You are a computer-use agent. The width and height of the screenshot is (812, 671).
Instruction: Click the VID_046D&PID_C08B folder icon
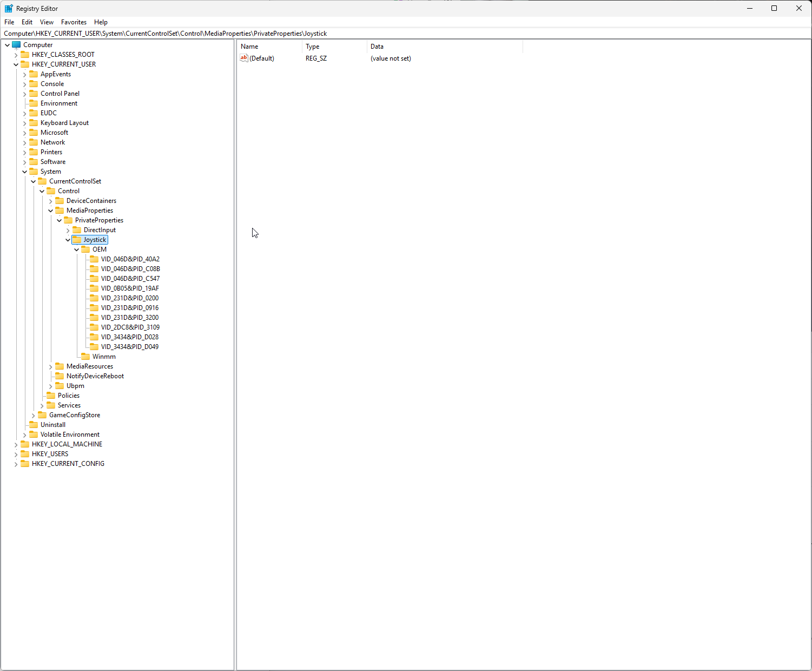point(94,269)
